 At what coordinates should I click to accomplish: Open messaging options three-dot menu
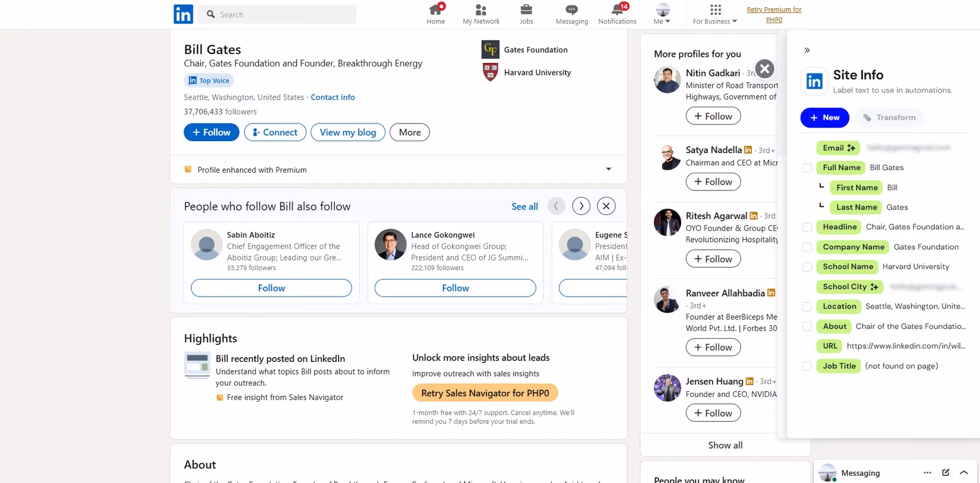click(928, 472)
